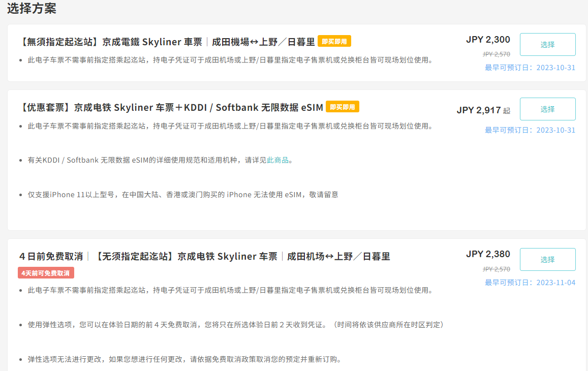
Task: Click the 4日前免费取消 Skyliner plan title
Action: pyautogui.click(x=205, y=257)
